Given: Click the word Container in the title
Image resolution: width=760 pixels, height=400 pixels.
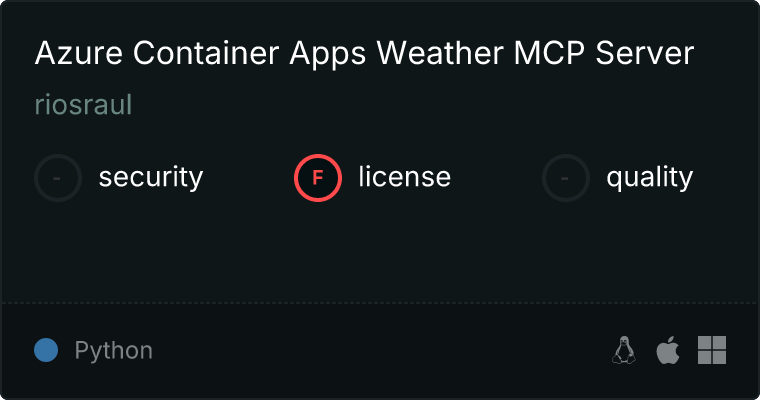Looking at the screenshot, I should click(206, 52).
